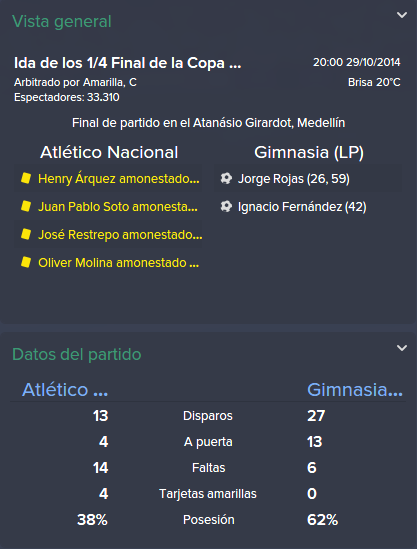Click the Ida de los 1/4 Final competition title
The width and height of the screenshot is (417, 549).
[127, 63]
